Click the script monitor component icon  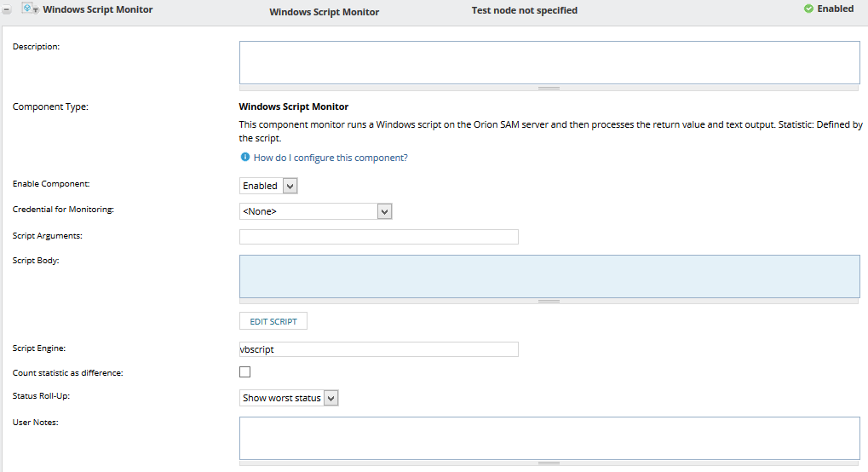pyautogui.click(x=27, y=9)
